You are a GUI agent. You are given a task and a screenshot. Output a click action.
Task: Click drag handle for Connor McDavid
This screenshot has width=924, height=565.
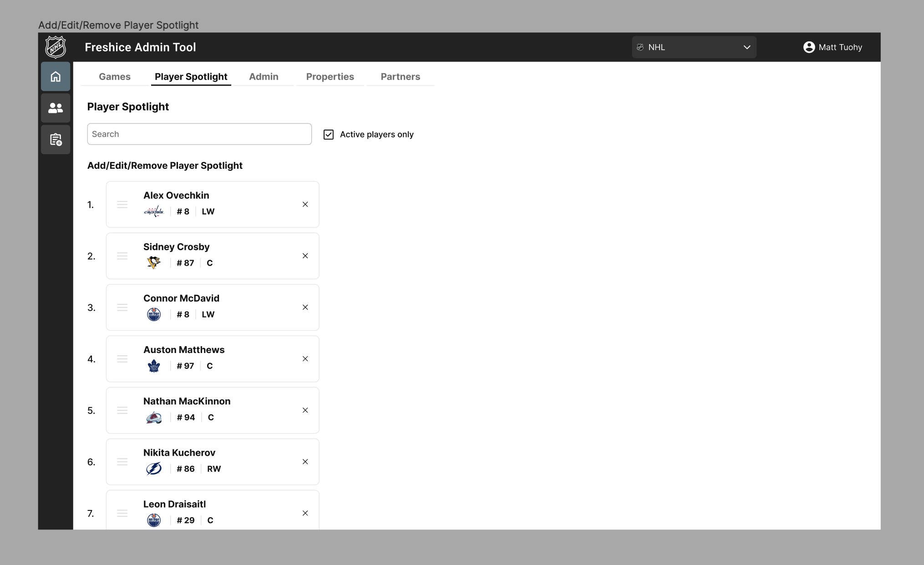[122, 308]
